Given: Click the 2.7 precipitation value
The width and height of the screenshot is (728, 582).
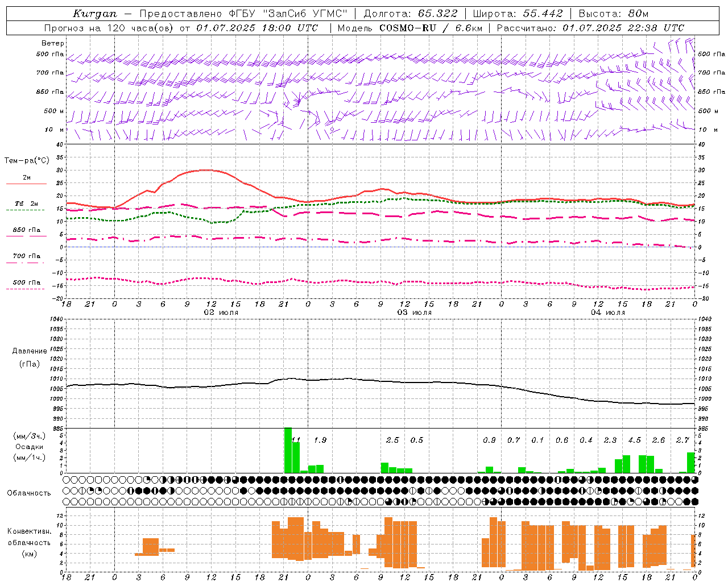Looking at the screenshot, I should pyautogui.click(x=682, y=440).
